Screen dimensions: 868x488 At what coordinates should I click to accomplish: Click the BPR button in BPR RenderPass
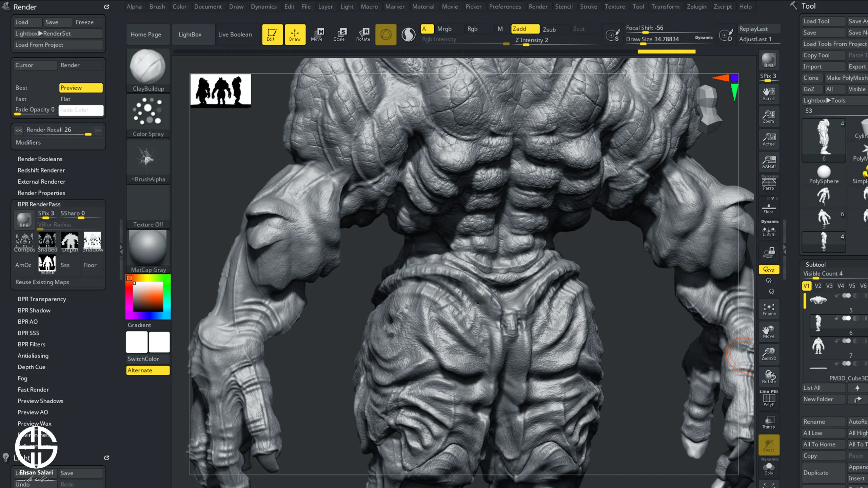tap(24, 220)
